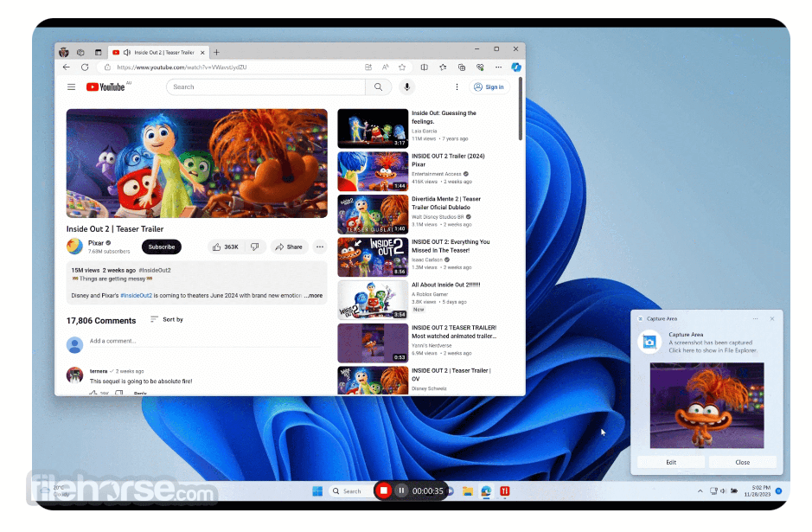The image size is (812, 532).
Task: Subscribe to the Pixar channel
Action: click(x=162, y=247)
